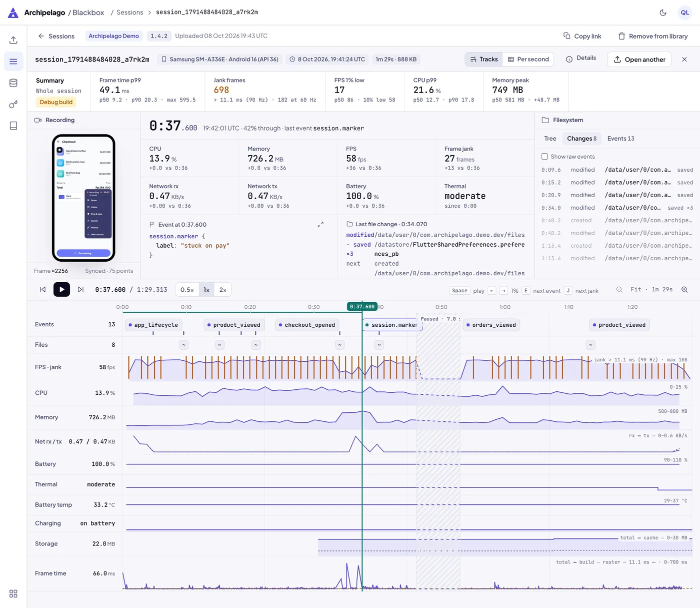This screenshot has width=700, height=608.
Task: Switch to Tracks view
Action: click(x=483, y=59)
